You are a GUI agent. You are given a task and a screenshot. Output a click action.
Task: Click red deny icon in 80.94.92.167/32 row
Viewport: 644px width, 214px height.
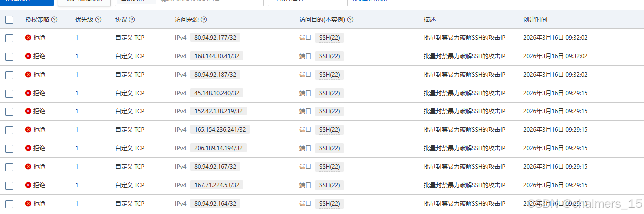(28, 167)
